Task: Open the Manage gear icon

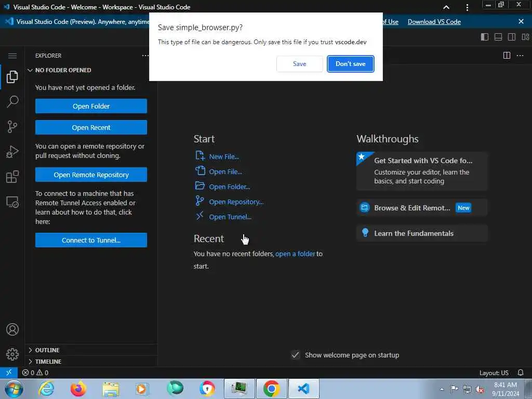Action: pyautogui.click(x=12, y=354)
